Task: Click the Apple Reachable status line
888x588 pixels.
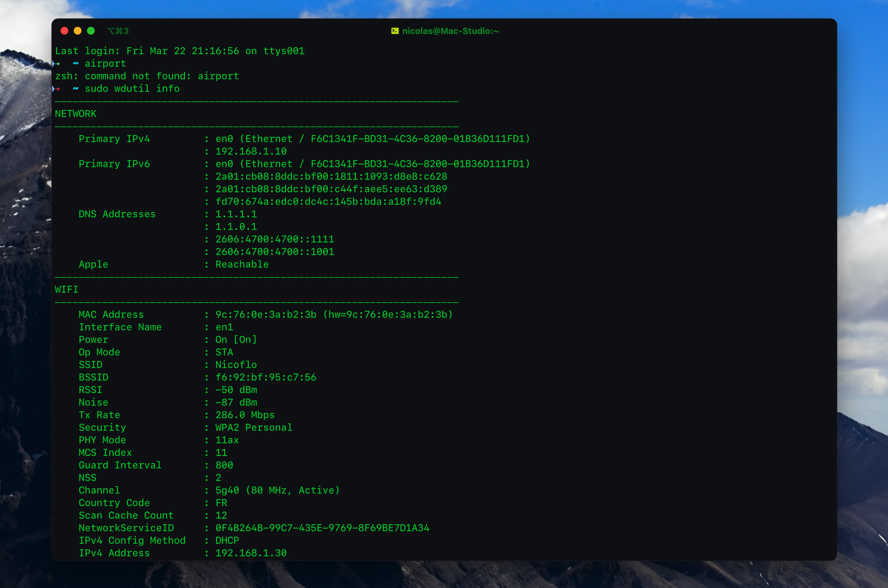Action: [241, 264]
